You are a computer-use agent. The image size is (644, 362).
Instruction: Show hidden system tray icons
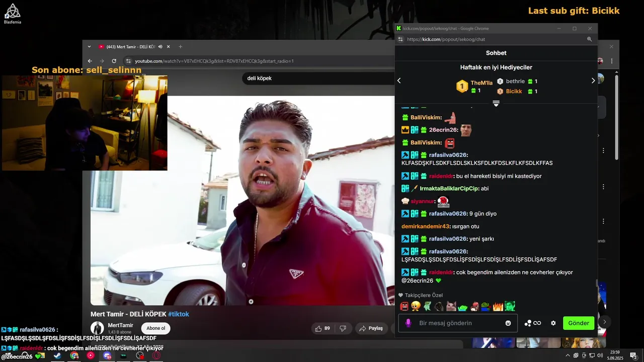pyautogui.click(x=568, y=355)
